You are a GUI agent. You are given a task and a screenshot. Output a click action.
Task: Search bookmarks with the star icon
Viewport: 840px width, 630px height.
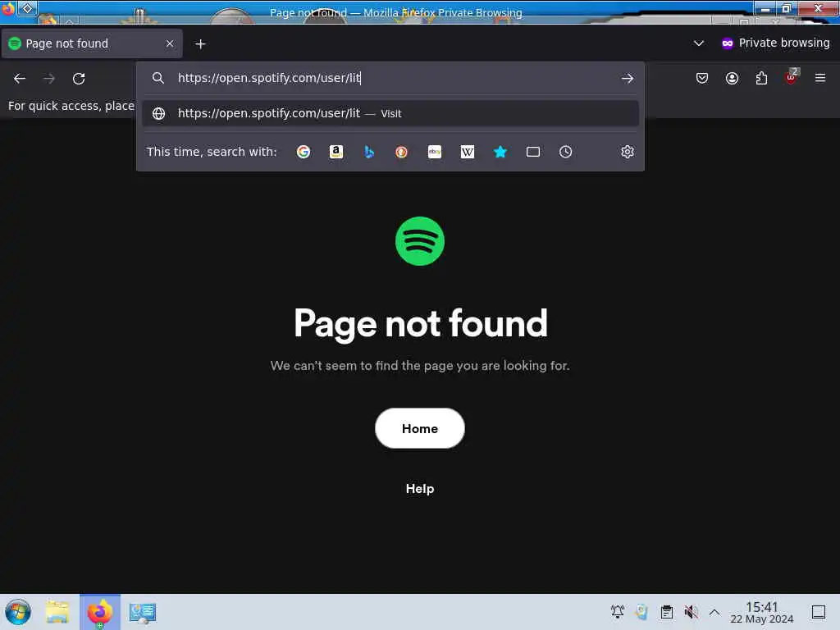(x=500, y=152)
